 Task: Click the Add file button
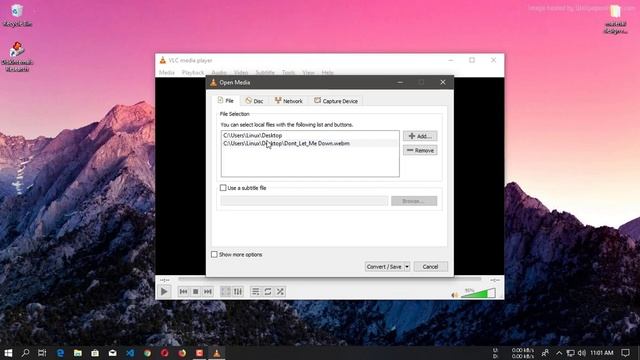[420, 136]
